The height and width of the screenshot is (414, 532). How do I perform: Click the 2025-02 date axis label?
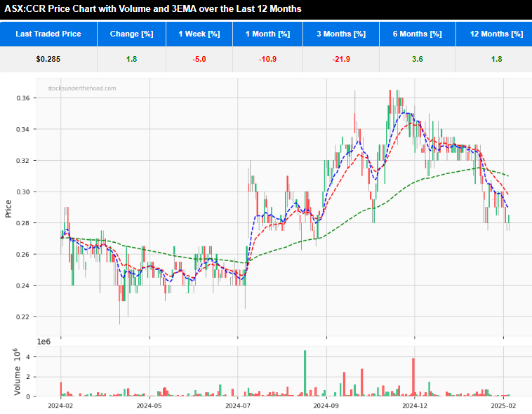click(x=503, y=406)
